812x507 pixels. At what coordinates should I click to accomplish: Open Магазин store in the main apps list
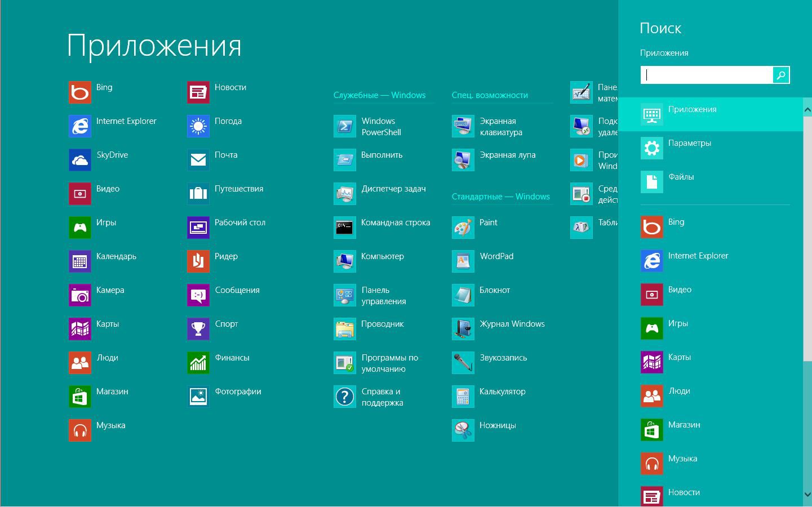tap(99, 397)
